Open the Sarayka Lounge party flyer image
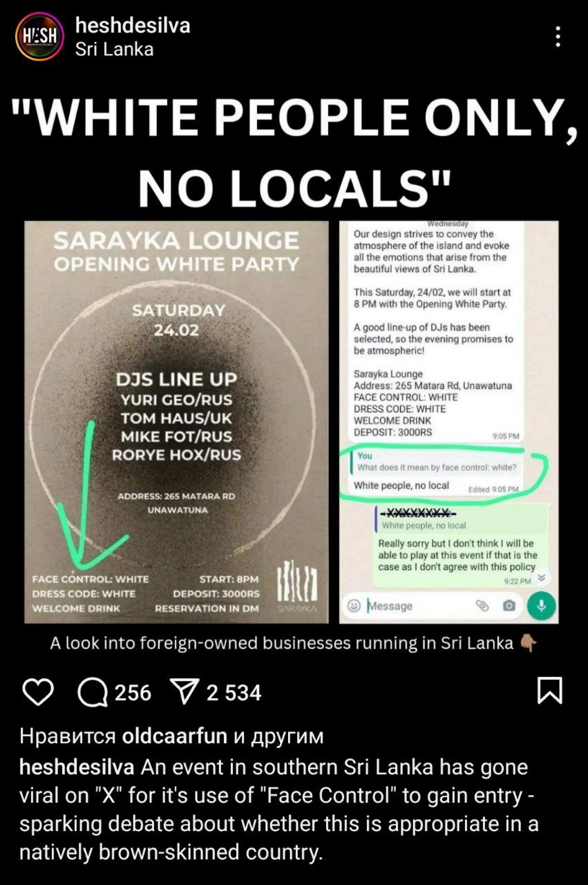 (x=176, y=422)
